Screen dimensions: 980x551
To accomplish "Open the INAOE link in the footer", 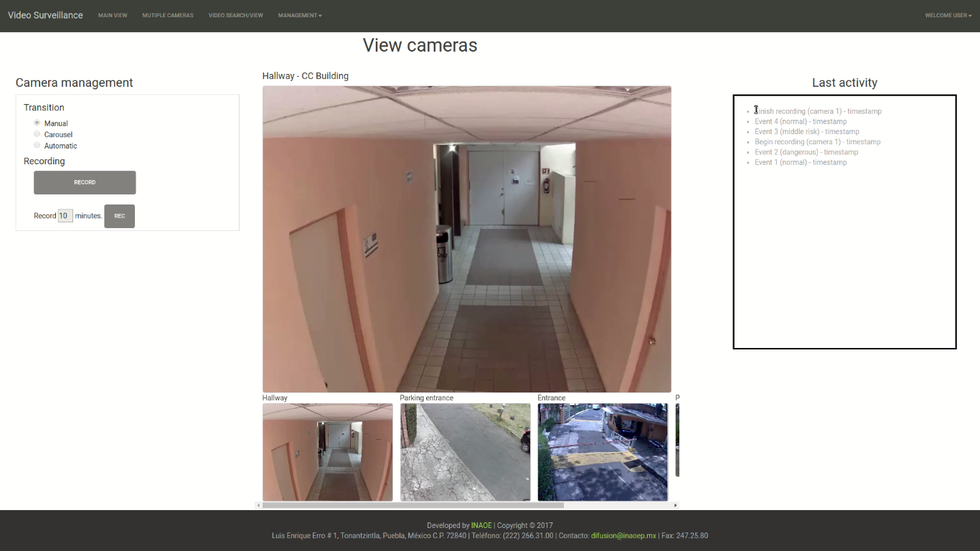I will coord(481,525).
